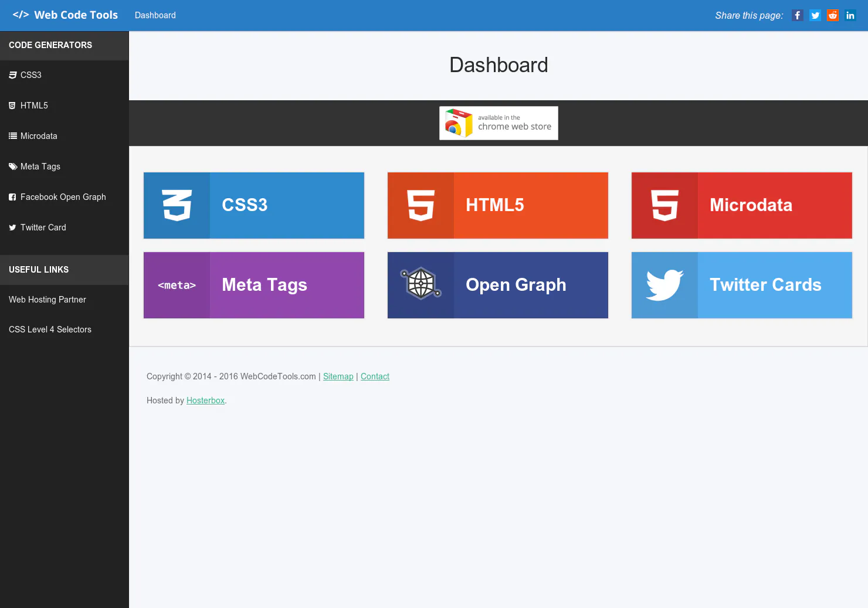This screenshot has height=608, width=868.
Task: Share page on Facebook icon
Action: 798,15
